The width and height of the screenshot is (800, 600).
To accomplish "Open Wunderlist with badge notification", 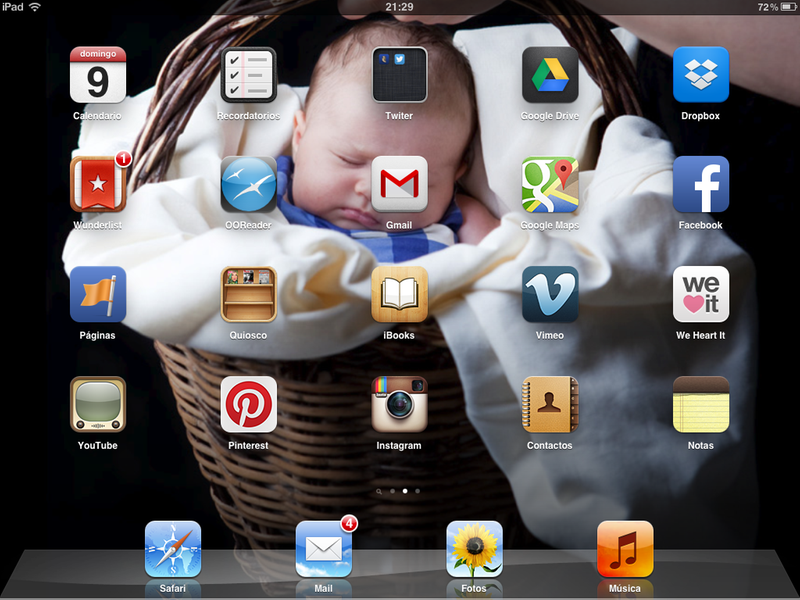I will coord(97,184).
